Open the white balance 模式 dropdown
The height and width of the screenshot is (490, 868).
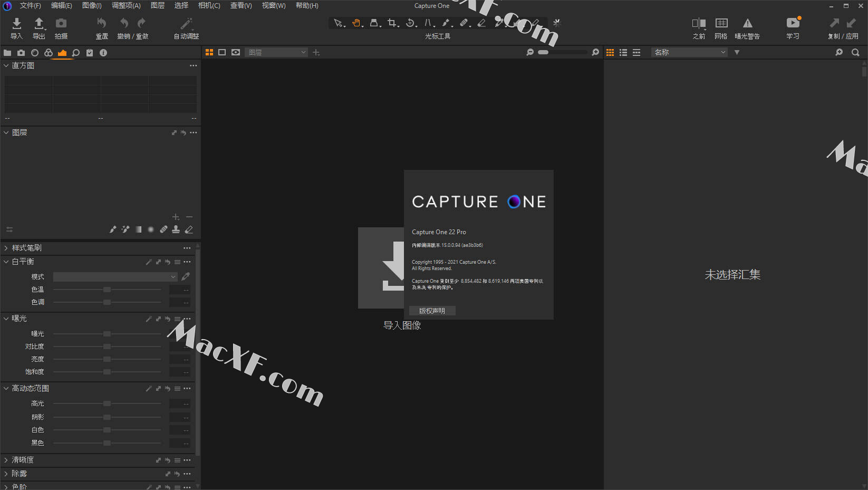click(115, 276)
